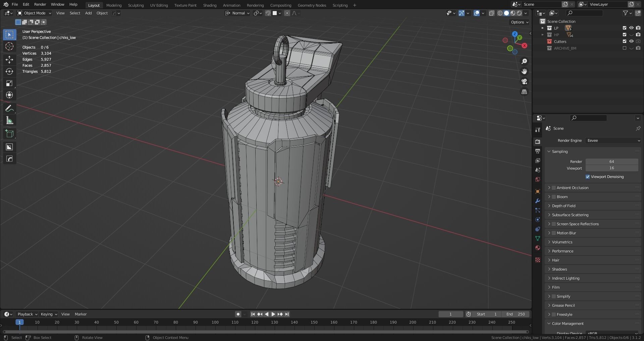644x341 pixels.
Task: Switch to wireframe viewport shading
Action: coord(500,13)
